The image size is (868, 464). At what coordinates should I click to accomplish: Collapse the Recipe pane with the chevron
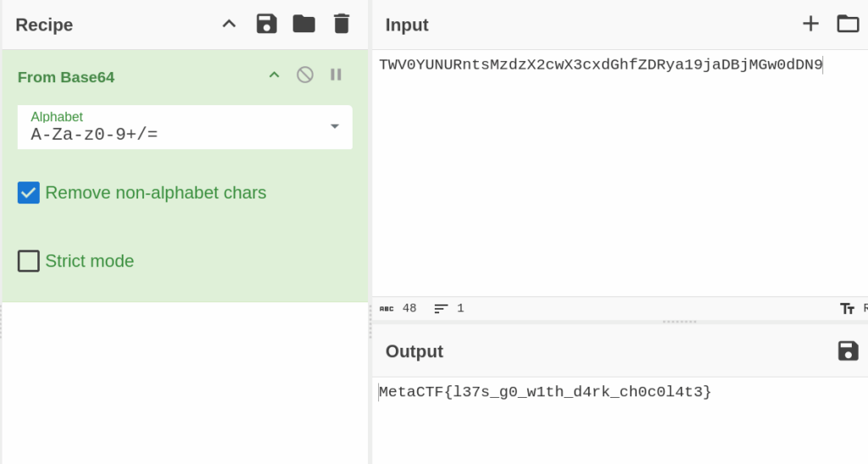coord(229,25)
